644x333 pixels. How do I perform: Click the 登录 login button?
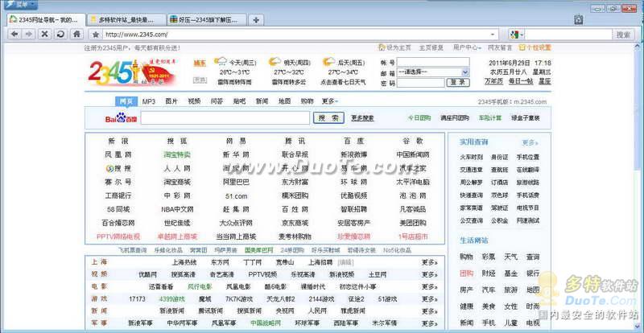(x=457, y=83)
